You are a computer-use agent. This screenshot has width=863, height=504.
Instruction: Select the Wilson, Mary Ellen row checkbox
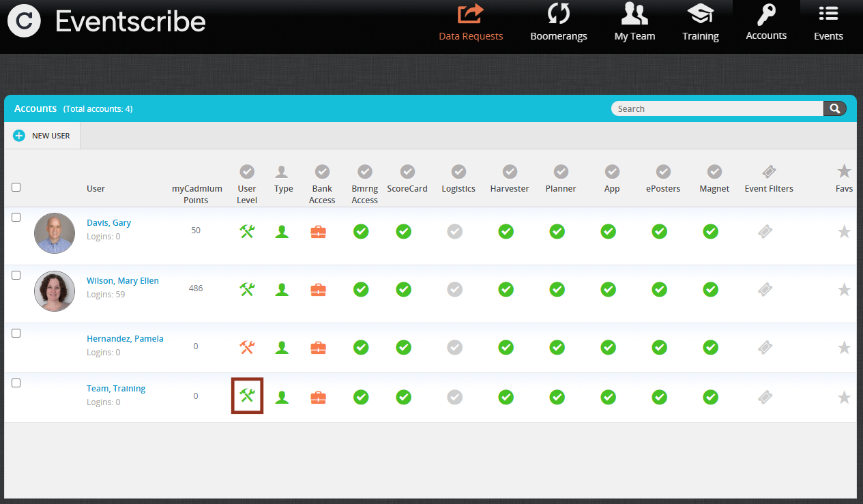(16, 275)
